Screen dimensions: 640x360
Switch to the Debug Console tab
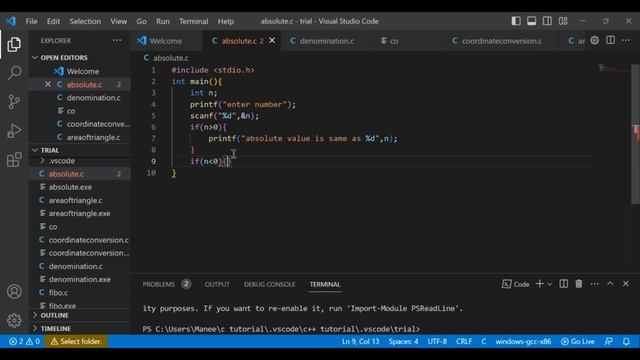coord(269,284)
